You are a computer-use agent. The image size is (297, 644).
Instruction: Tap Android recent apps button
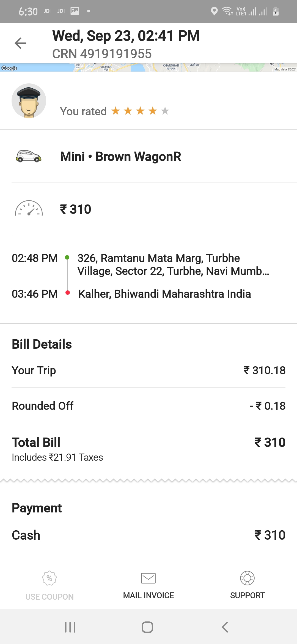[70, 627]
